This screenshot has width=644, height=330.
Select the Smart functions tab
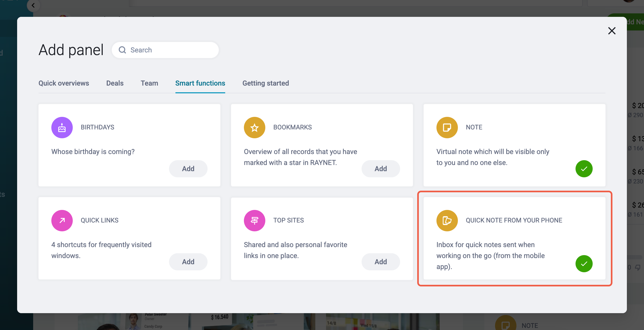click(x=200, y=83)
